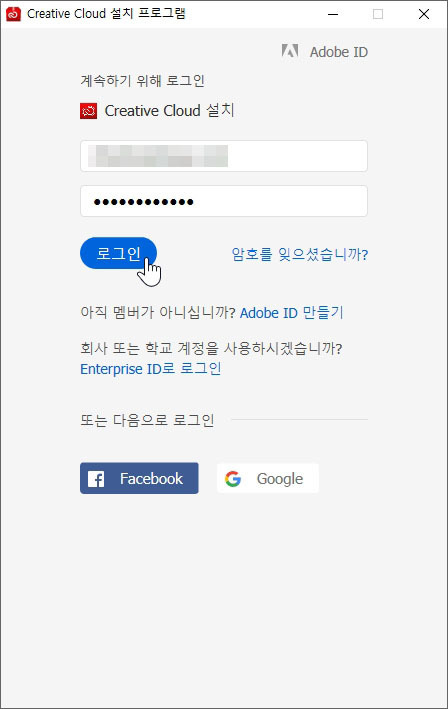Open the Enterprise ID로 로그인 link
The image size is (448, 709).
point(151,369)
